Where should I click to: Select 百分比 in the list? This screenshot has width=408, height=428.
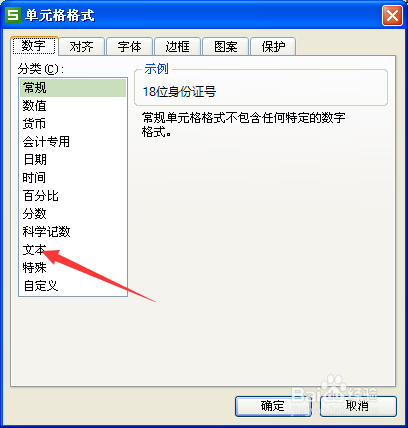(73, 196)
